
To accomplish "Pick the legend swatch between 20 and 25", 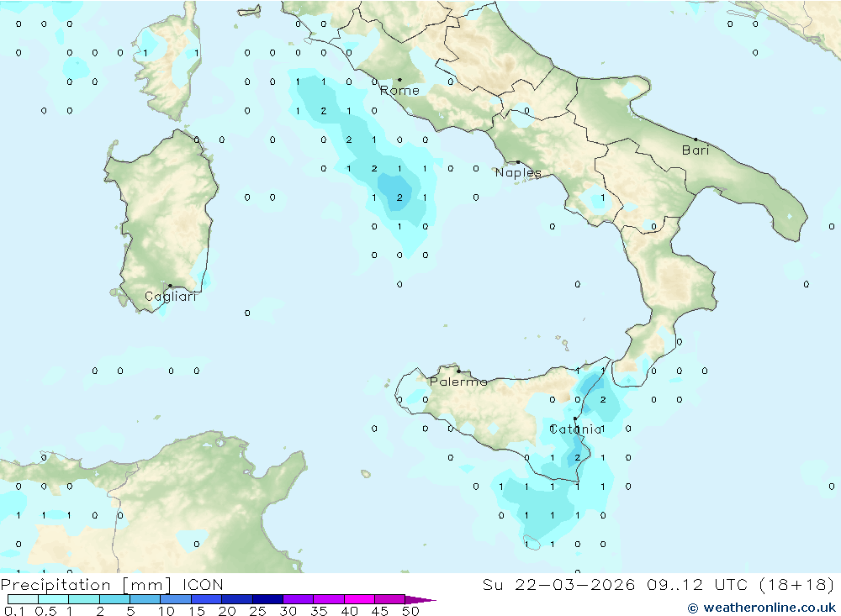I will [236, 599].
